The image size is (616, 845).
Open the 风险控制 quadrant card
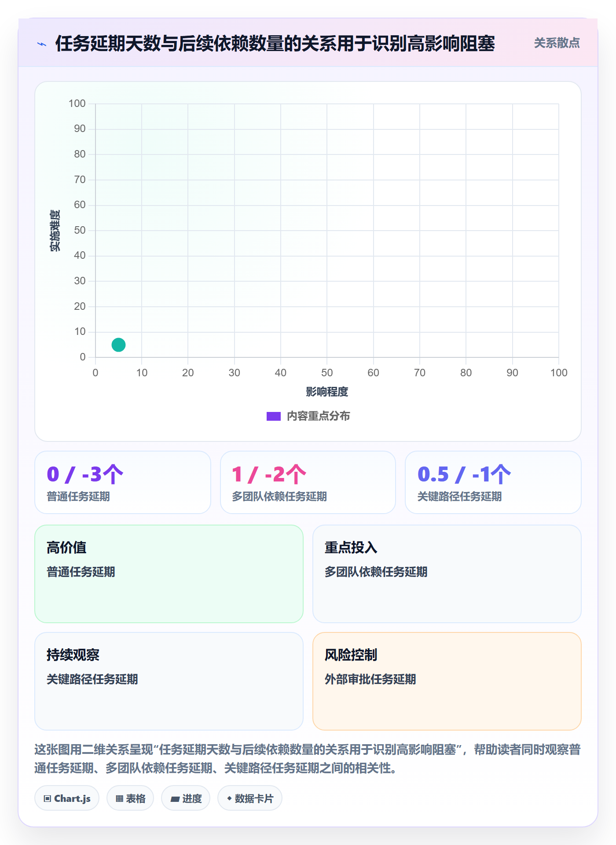point(447,681)
